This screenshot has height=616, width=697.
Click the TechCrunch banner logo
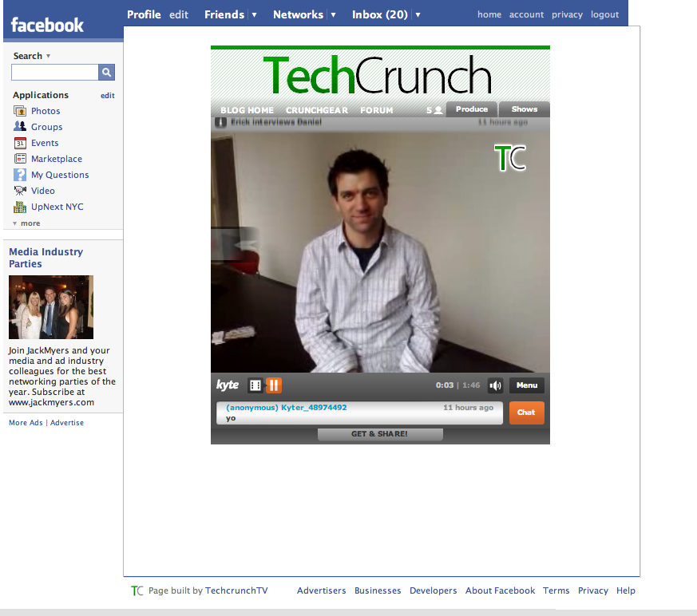pos(378,74)
